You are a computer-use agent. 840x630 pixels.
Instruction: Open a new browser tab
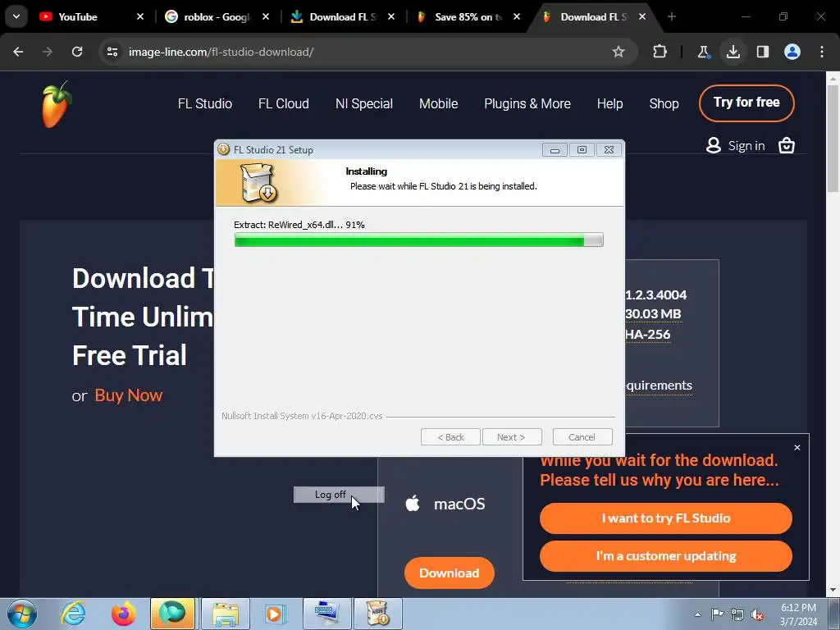coord(671,17)
